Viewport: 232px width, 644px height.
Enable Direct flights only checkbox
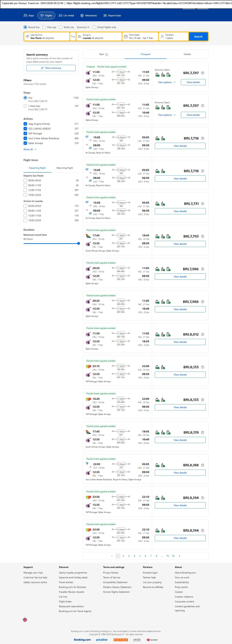pyautogui.click(x=94, y=27)
